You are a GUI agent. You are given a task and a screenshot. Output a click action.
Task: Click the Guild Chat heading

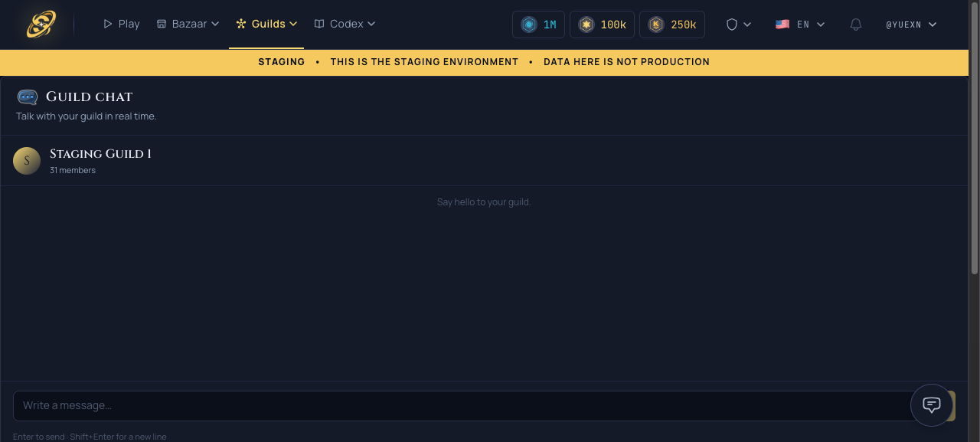pyautogui.click(x=90, y=97)
